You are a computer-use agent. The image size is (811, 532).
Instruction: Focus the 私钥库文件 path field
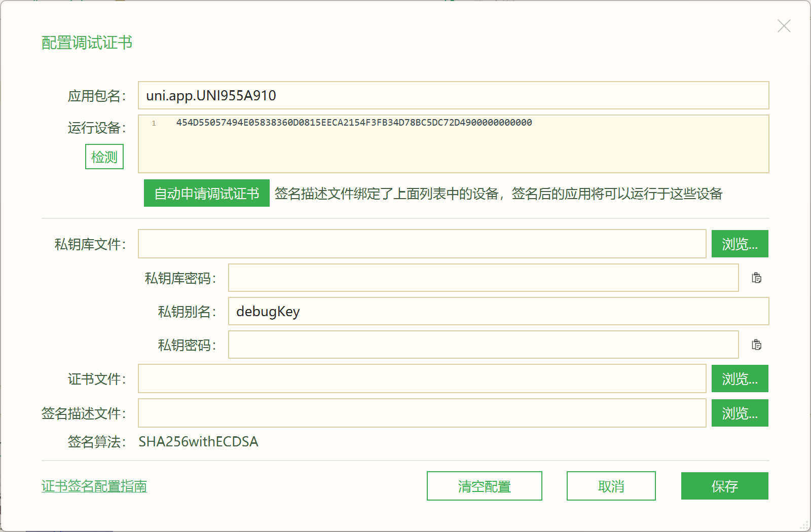coord(422,244)
